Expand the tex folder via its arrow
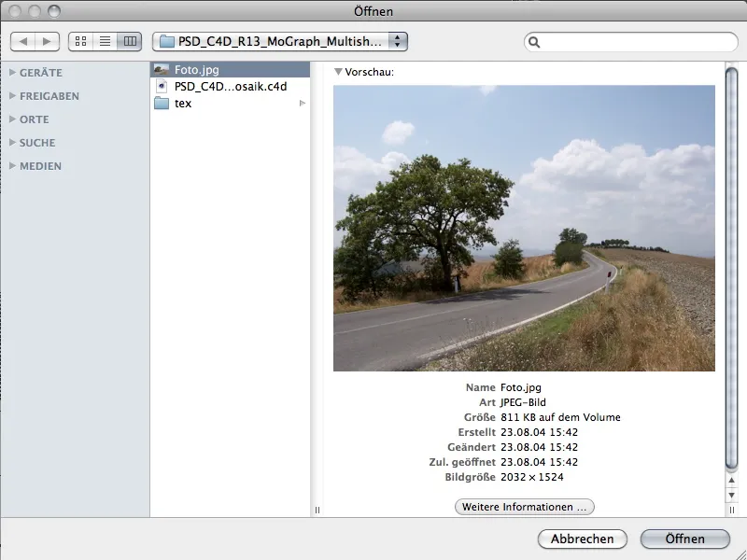747x560 pixels. [x=302, y=103]
